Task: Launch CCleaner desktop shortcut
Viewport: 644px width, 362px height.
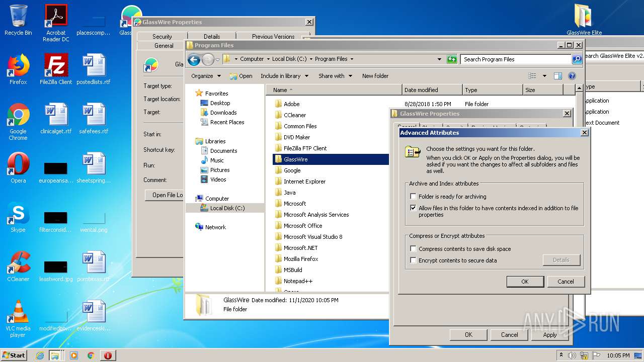Action: click(18, 266)
